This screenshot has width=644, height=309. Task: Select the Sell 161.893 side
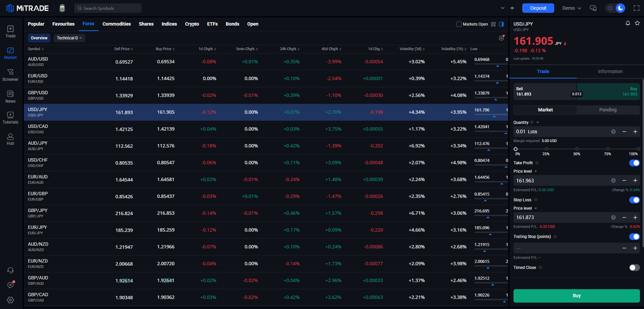(x=545, y=92)
